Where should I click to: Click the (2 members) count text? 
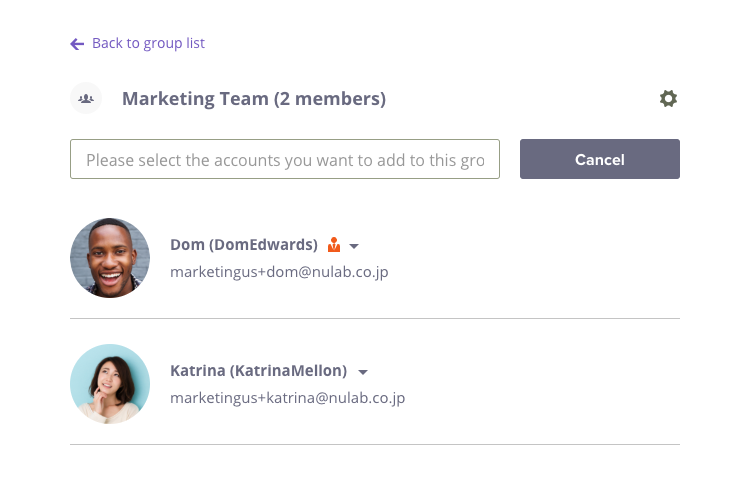[x=330, y=99]
